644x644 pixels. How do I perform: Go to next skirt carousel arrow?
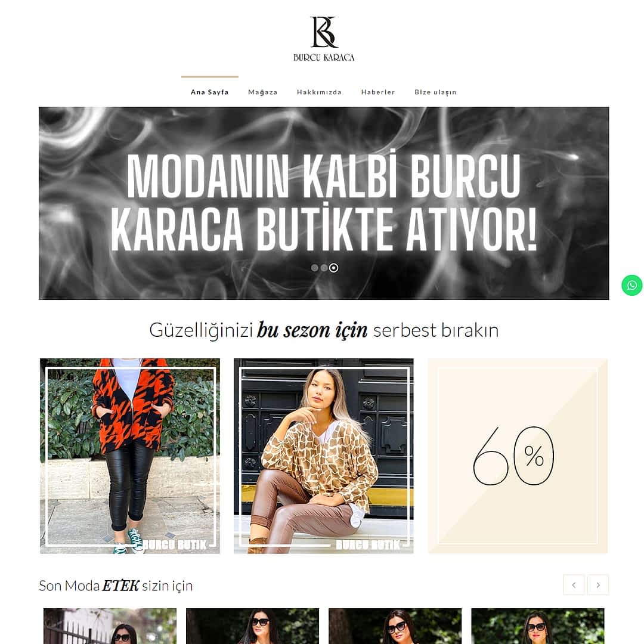[598, 585]
